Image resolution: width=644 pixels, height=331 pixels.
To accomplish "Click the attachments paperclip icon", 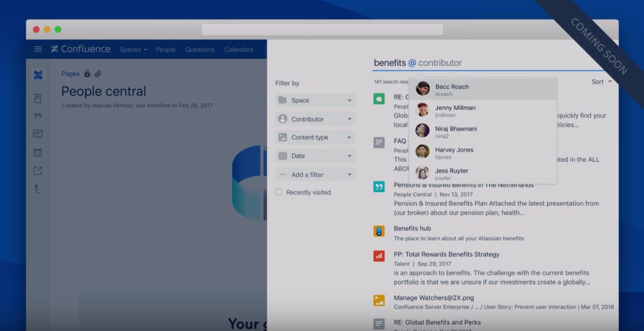I will click(x=98, y=74).
